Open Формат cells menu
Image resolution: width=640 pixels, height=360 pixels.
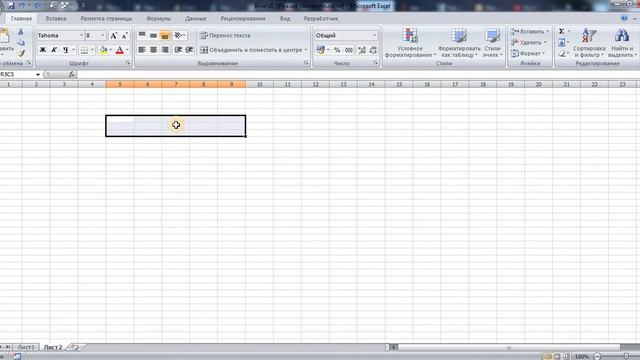528,53
